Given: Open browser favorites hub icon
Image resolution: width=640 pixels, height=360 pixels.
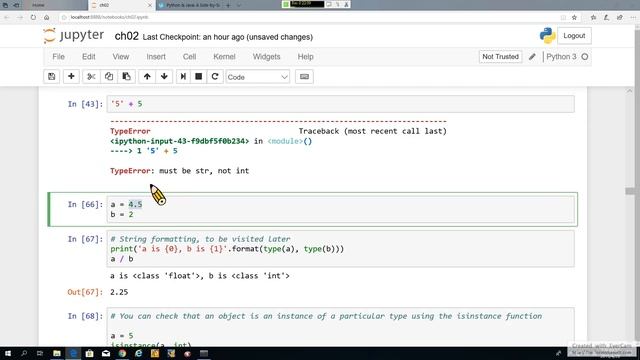Looking at the screenshot, I should [593, 17].
